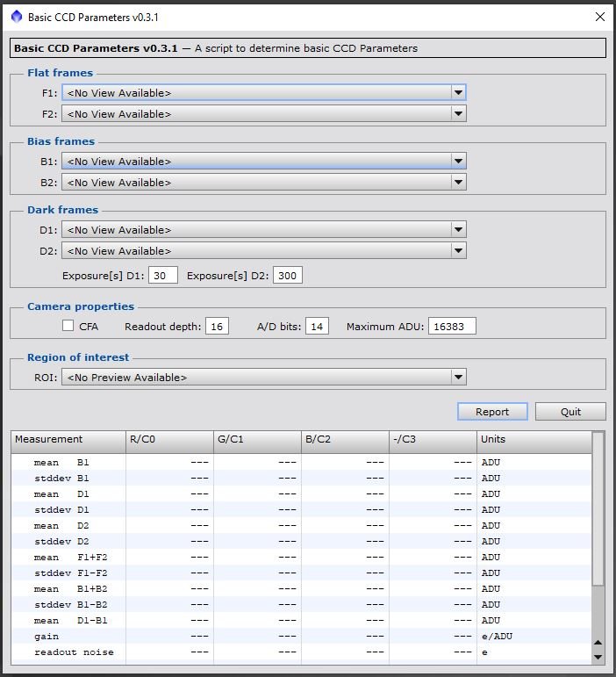Select the 'stddev D2' row
616x677 pixels.
tap(301, 541)
